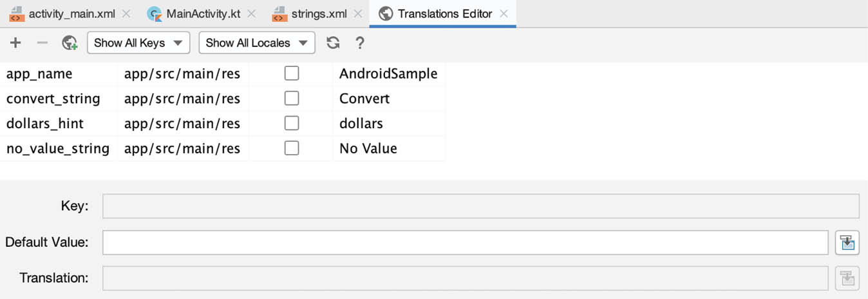Click the Add Locale globe icon
The height and width of the screenshot is (299, 868).
pyautogui.click(x=70, y=43)
